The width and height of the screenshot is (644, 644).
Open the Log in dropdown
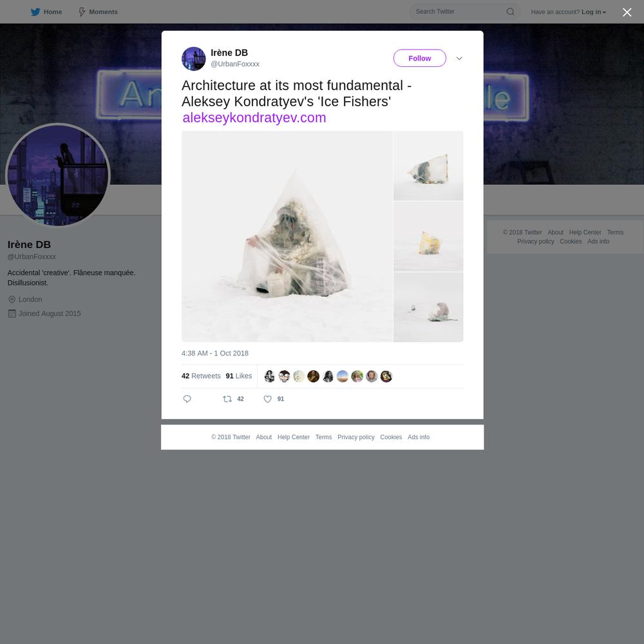[594, 12]
